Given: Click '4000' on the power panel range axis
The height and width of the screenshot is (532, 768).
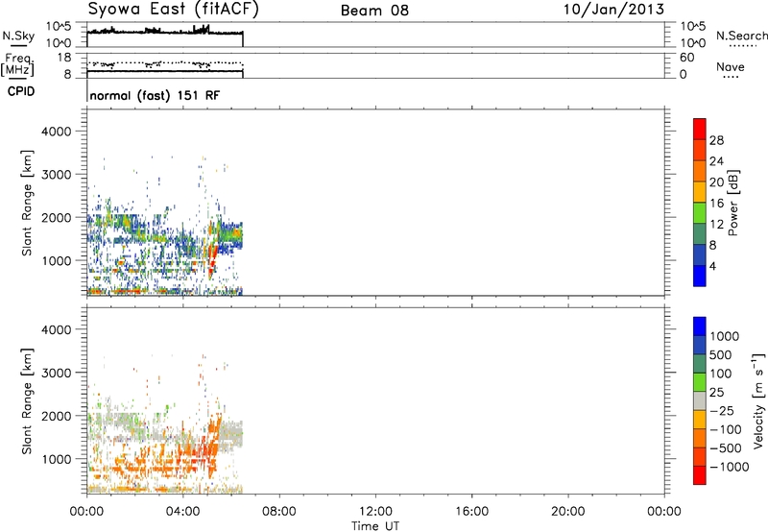Looking at the screenshot, I should [57, 132].
